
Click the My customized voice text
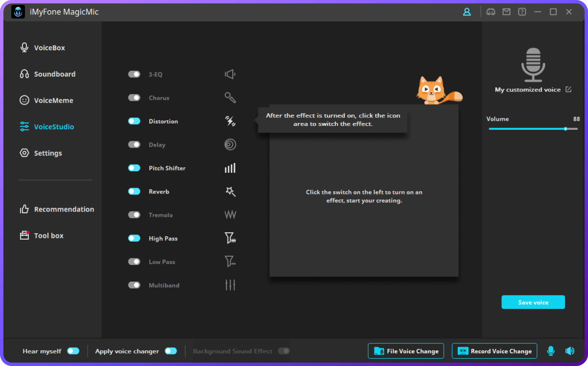[x=528, y=90]
